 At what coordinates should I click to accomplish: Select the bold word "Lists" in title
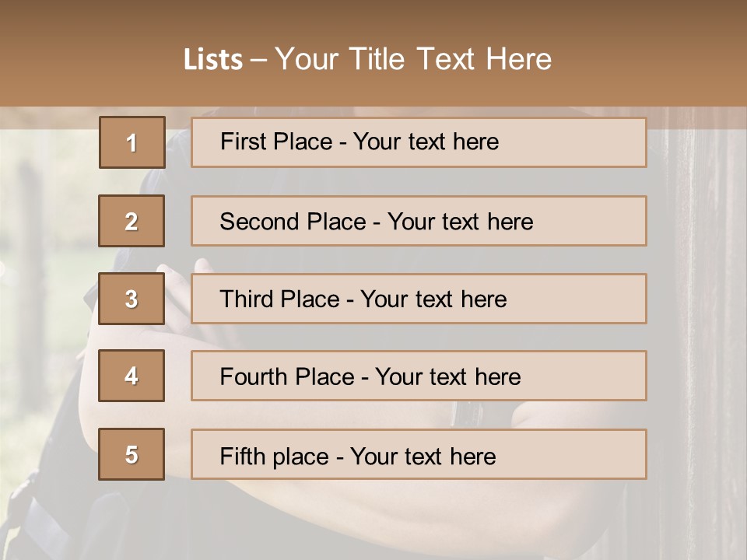[212, 60]
